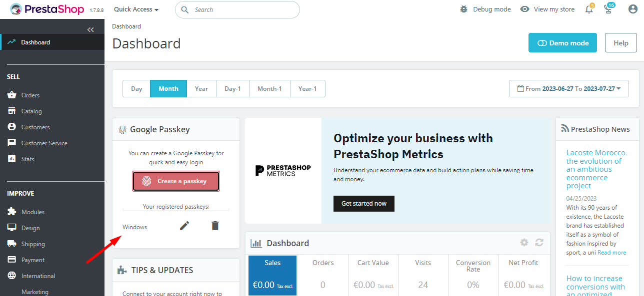Screen dimensions: 644x296
Task: Open Modules in the sidebar menu
Action: 33,212
